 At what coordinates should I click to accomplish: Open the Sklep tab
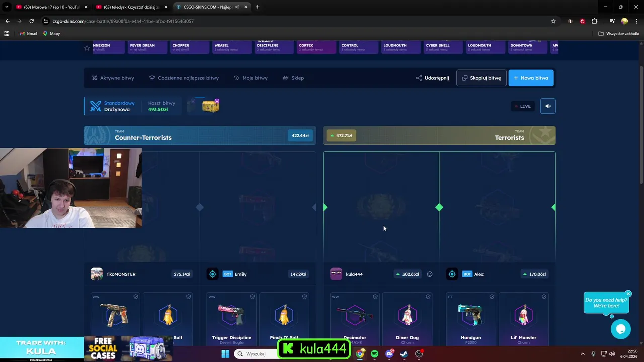(x=293, y=78)
